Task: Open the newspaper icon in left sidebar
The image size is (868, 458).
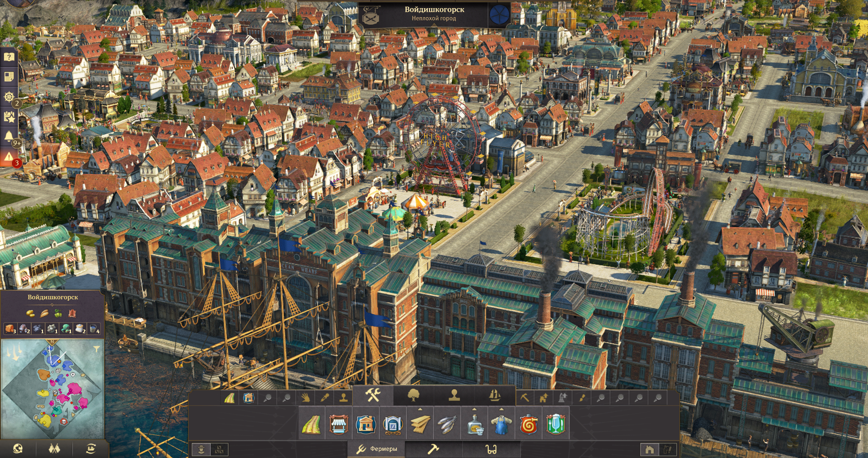Action: [9, 76]
